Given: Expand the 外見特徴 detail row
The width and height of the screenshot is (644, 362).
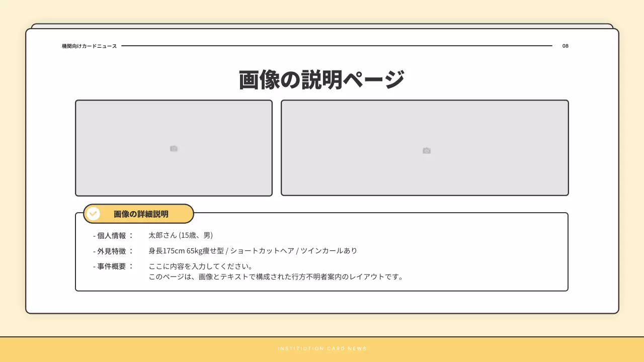Looking at the screenshot, I should pos(112,250).
